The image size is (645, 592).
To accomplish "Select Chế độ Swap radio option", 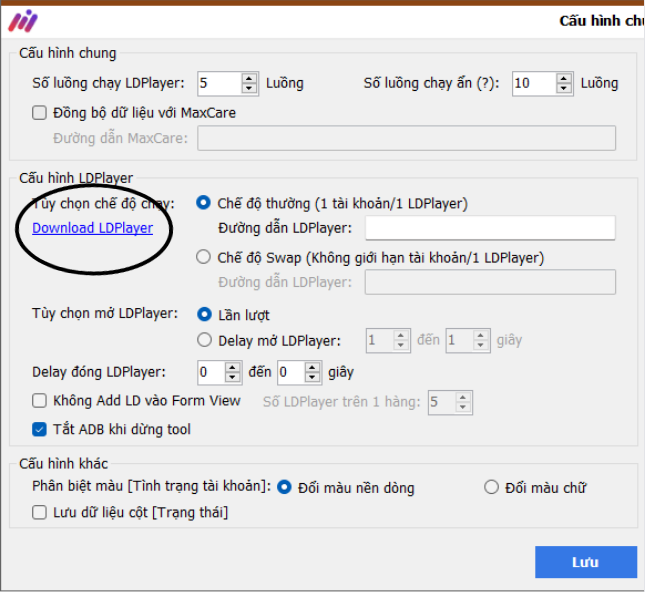I will [x=205, y=257].
